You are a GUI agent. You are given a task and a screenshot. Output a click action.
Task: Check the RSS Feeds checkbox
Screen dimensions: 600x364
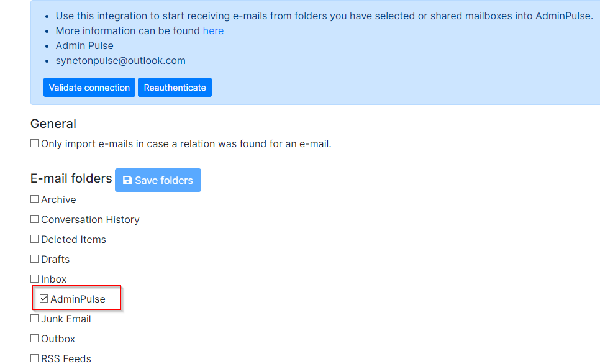(35, 358)
